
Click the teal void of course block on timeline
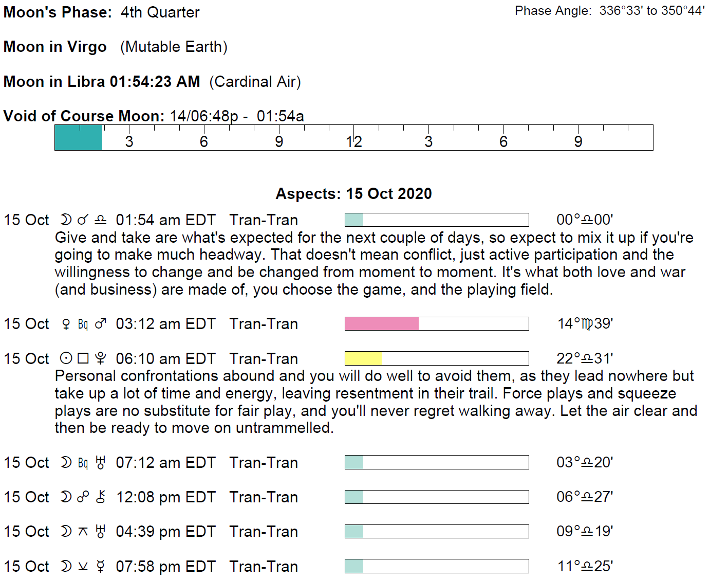tap(79, 138)
